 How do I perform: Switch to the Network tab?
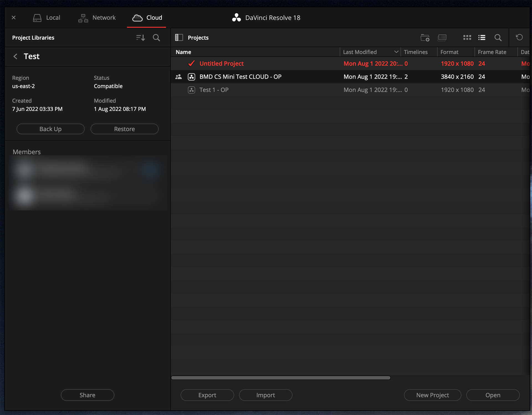97,18
